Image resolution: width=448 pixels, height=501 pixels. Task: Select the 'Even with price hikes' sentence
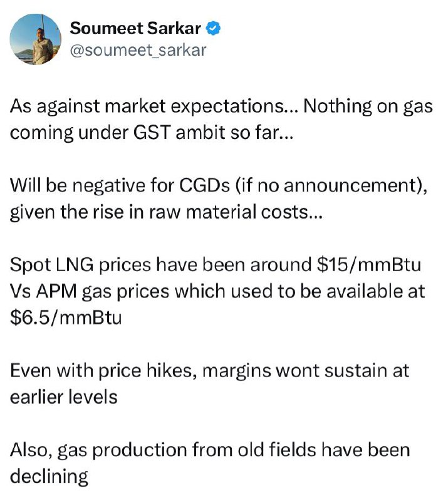point(209,384)
